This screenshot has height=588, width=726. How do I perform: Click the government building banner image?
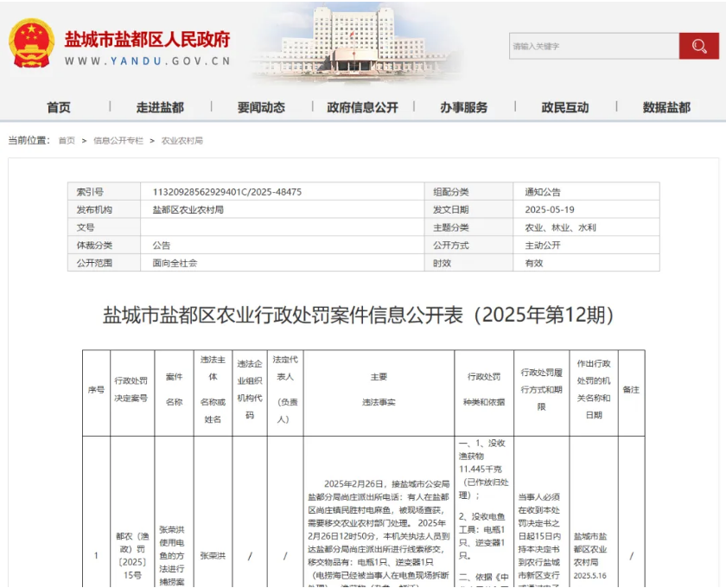coord(354,44)
